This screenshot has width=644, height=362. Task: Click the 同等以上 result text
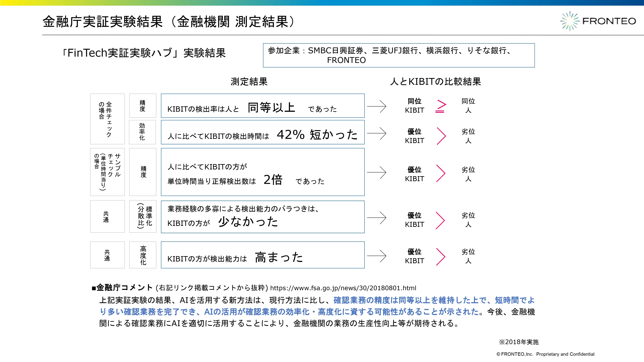(x=271, y=108)
